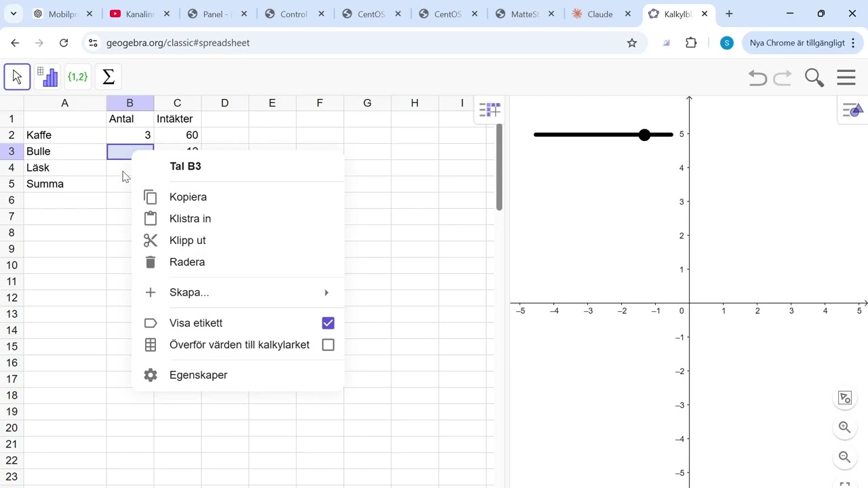This screenshot has width=868, height=488.
Task: Switch to the Control tab
Action: (x=293, y=14)
